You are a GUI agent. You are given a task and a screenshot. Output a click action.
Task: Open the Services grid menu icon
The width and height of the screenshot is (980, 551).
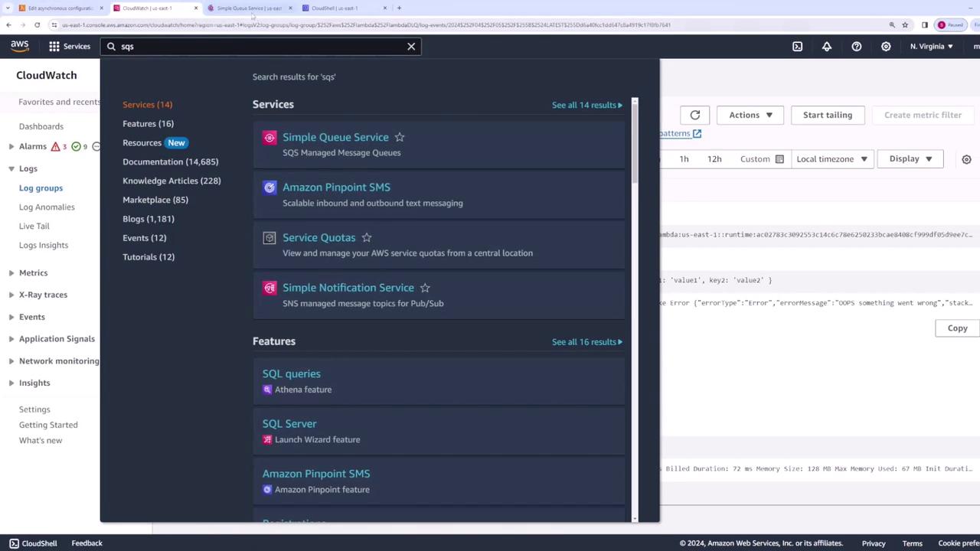tap(54, 46)
